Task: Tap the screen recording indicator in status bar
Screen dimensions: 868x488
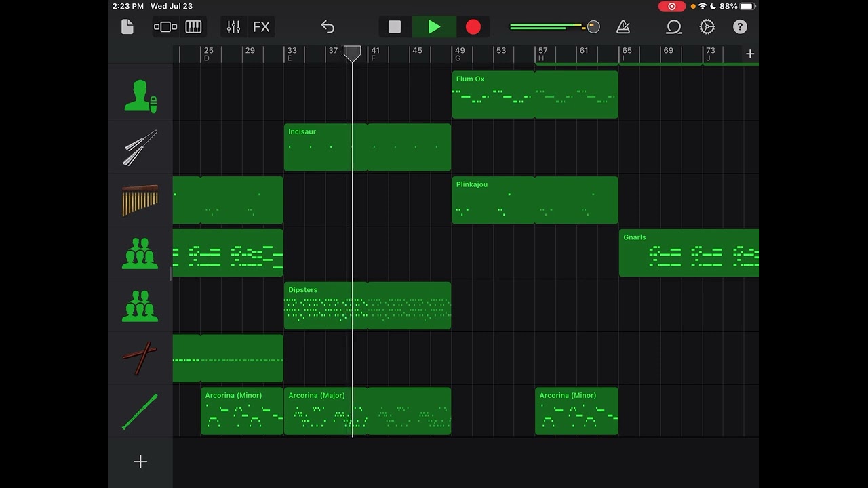Action: tap(672, 6)
